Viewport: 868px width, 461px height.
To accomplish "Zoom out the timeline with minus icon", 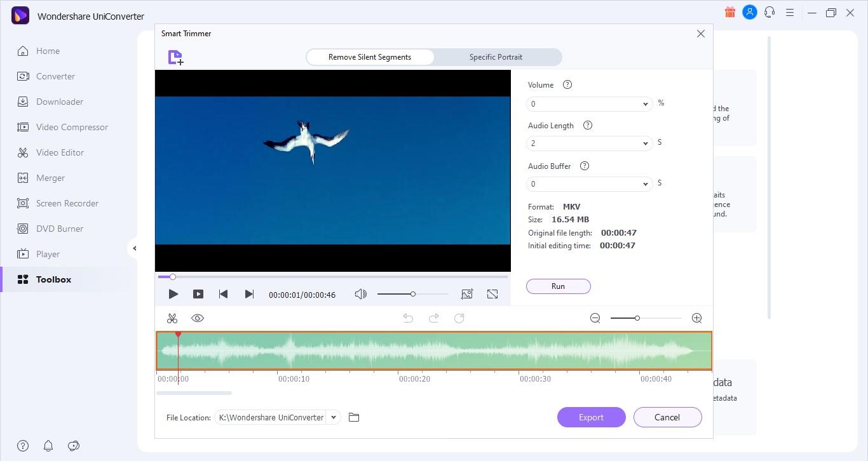I will coord(595,318).
